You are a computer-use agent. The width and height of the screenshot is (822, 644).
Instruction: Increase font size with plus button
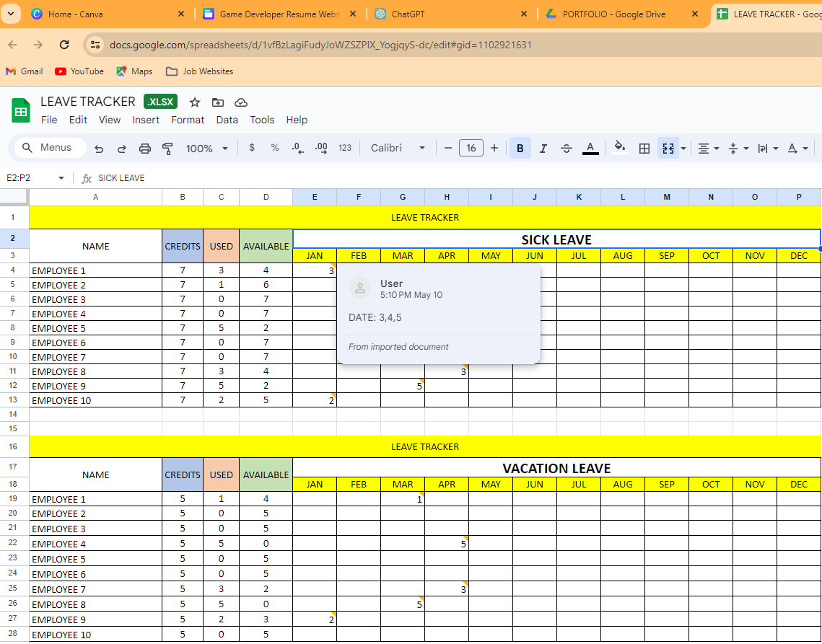[494, 149]
